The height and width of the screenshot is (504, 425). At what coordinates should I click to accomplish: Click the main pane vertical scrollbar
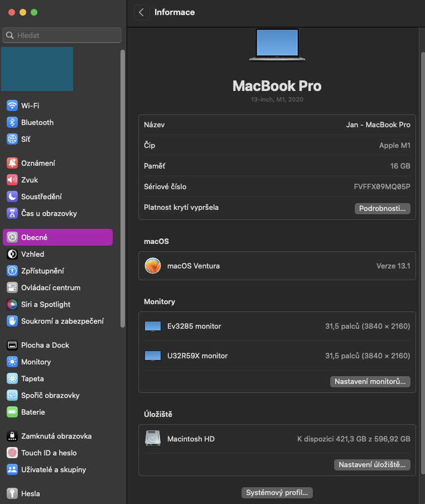click(x=423, y=263)
